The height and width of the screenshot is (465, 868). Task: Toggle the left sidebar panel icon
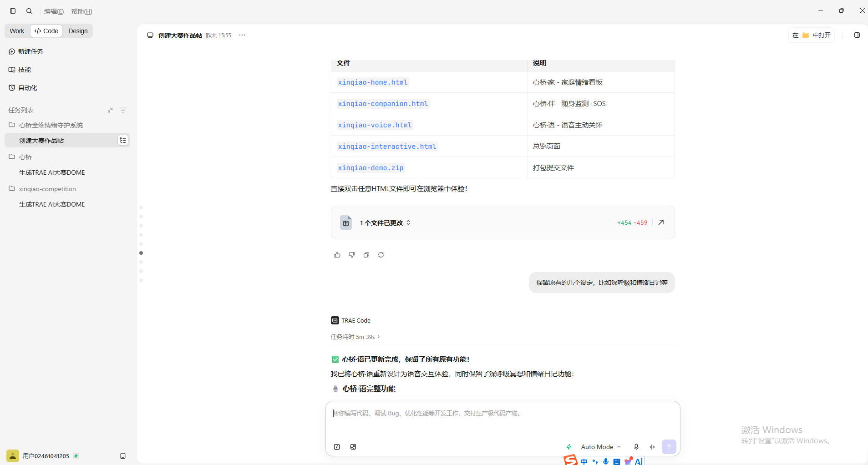coord(13,11)
